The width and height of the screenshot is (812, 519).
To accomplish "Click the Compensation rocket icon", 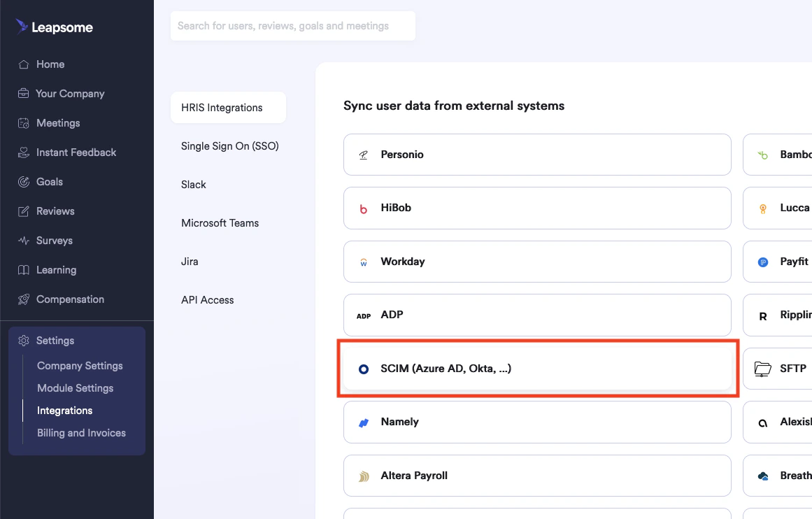I will pyautogui.click(x=23, y=299).
